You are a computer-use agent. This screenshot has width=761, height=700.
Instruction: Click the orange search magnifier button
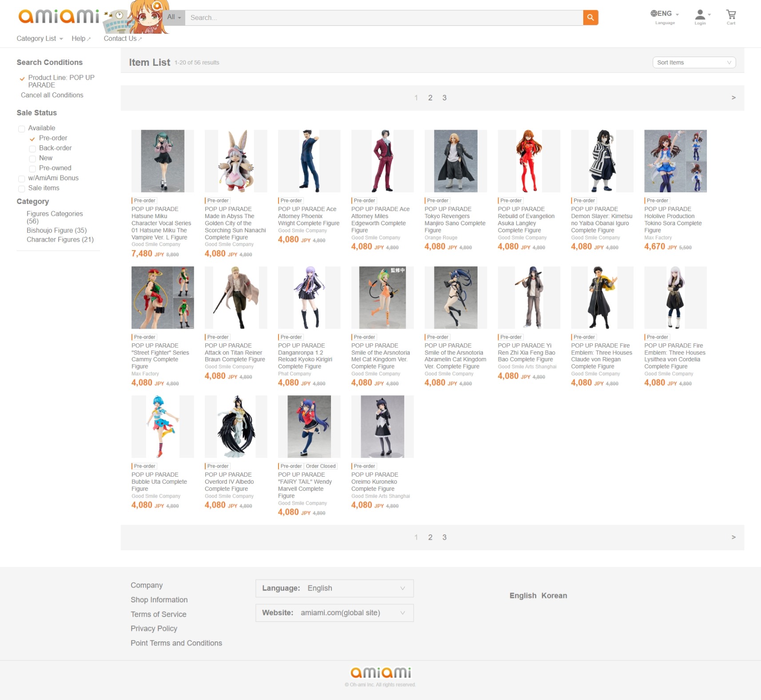[590, 17]
